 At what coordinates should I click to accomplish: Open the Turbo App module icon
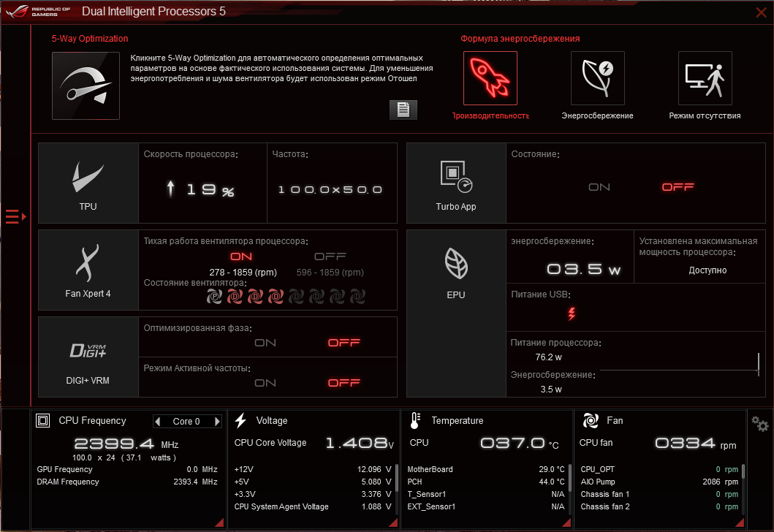456,176
